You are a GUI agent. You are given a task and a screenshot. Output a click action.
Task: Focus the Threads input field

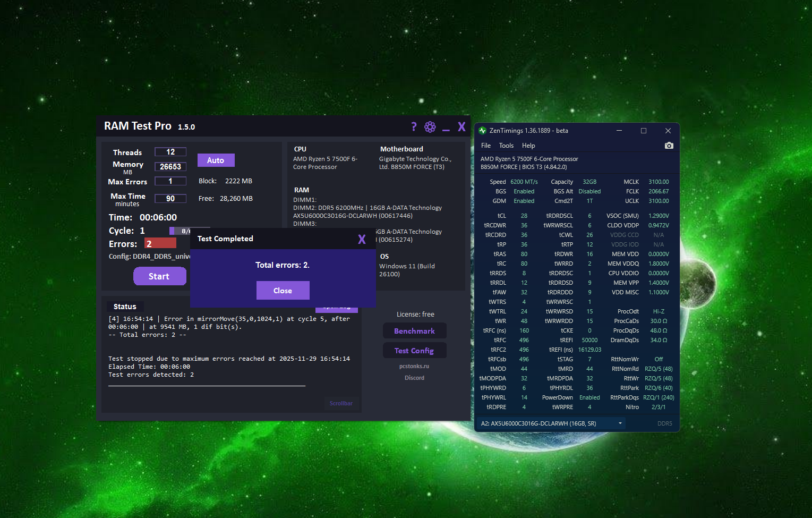click(170, 152)
